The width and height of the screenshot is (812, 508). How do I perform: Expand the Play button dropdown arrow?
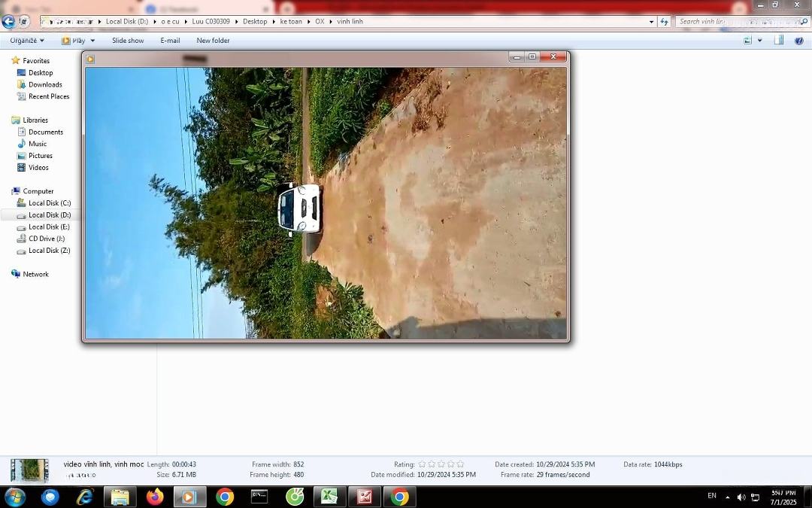point(92,41)
